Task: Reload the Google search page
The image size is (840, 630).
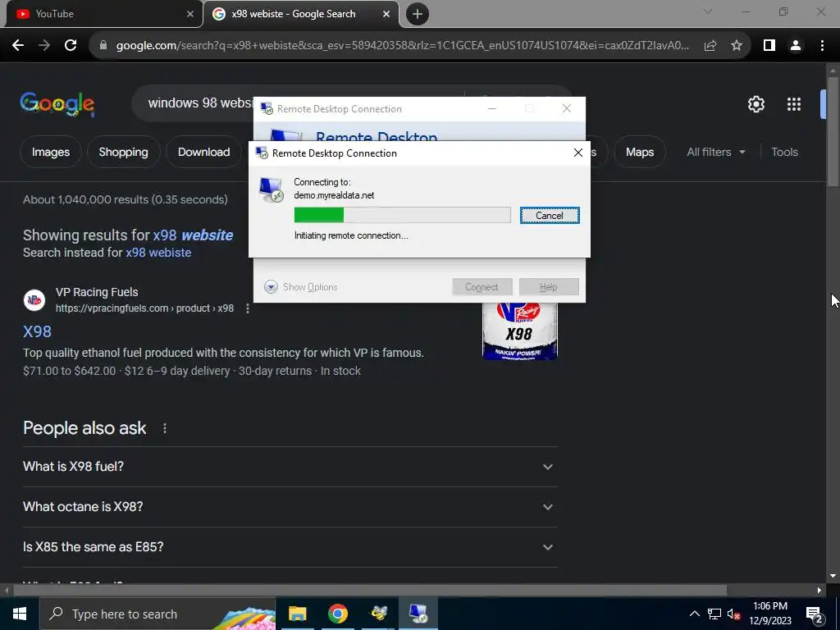Action: [71, 46]
